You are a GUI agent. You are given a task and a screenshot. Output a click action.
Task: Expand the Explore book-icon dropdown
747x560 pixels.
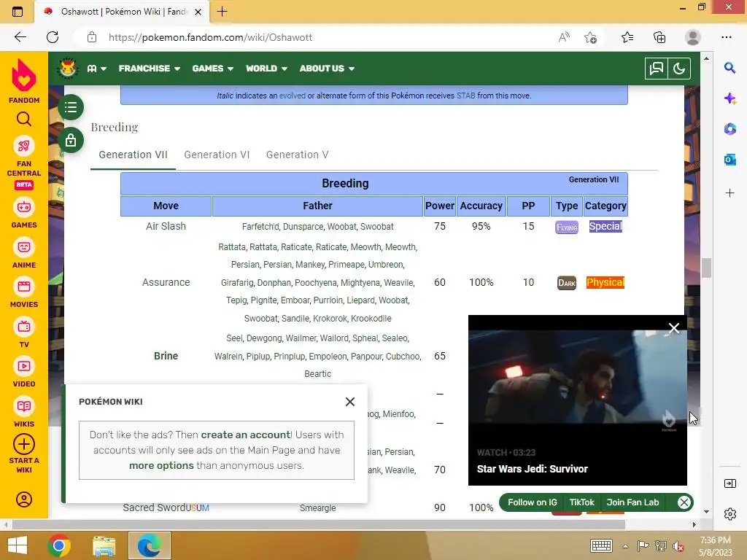point(97,69)
